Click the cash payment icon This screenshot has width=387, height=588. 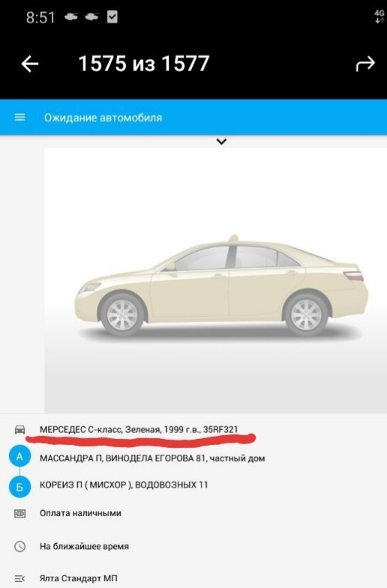(20, 513)
